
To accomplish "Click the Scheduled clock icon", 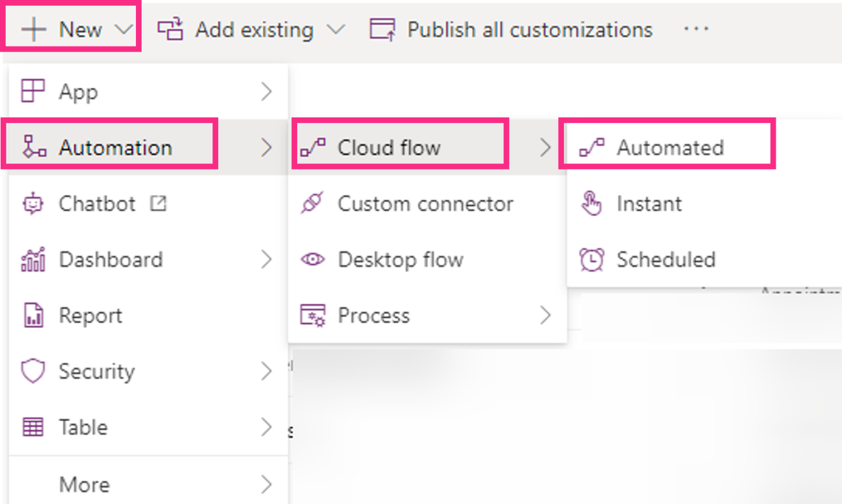I will click(592, 259).
